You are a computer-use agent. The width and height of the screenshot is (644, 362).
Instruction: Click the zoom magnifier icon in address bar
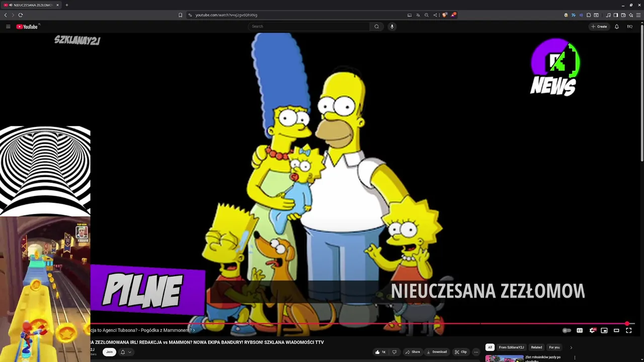click(427, 15)
